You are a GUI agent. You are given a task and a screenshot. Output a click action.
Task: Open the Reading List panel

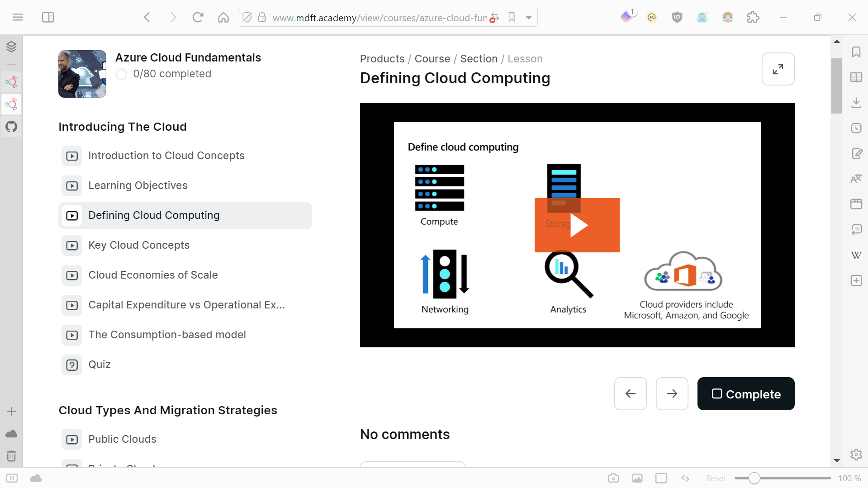point(856,77)
